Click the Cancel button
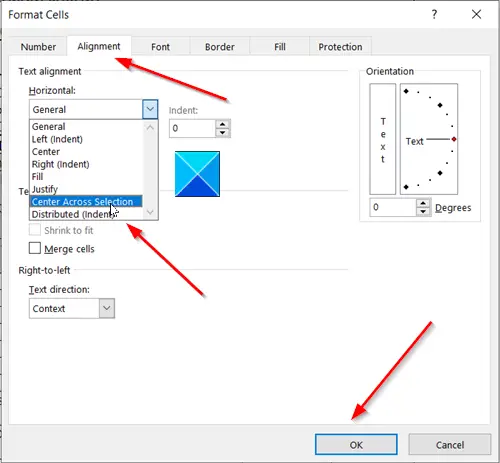This screenshot has width=500, height=463. (450, 444)
